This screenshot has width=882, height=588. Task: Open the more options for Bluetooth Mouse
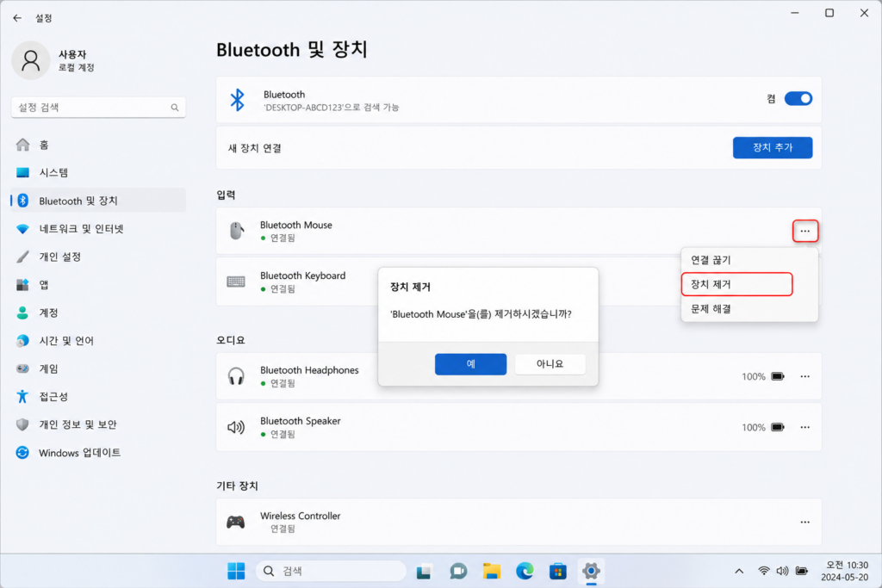805,231
